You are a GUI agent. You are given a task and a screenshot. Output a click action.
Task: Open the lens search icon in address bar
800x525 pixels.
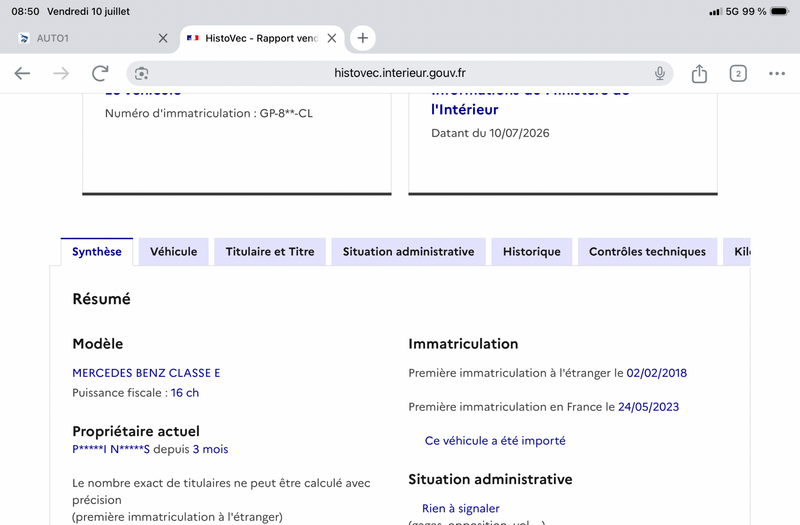point(142,73)
